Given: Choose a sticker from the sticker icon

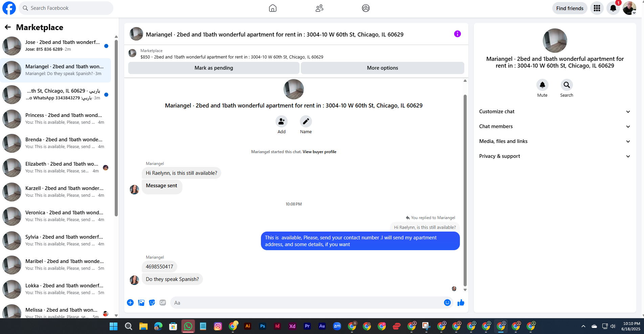Looking at the screenshot, I should click(x=152, y=303).
